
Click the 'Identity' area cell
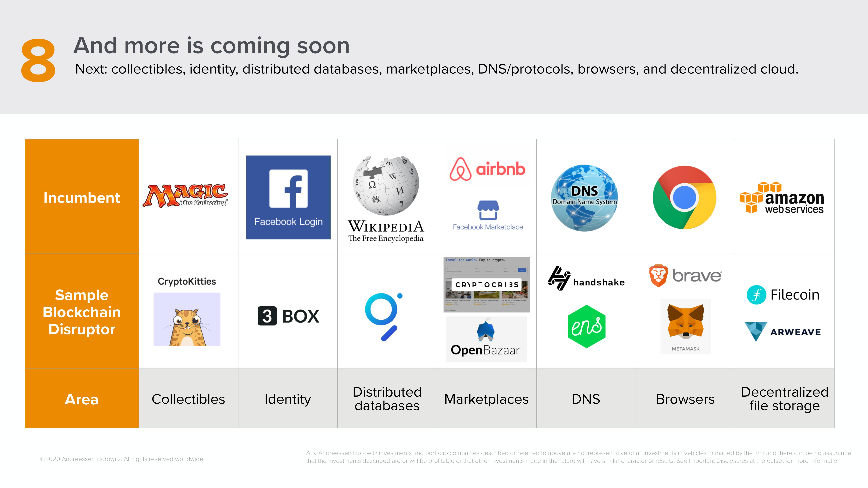tap(288, 398)
